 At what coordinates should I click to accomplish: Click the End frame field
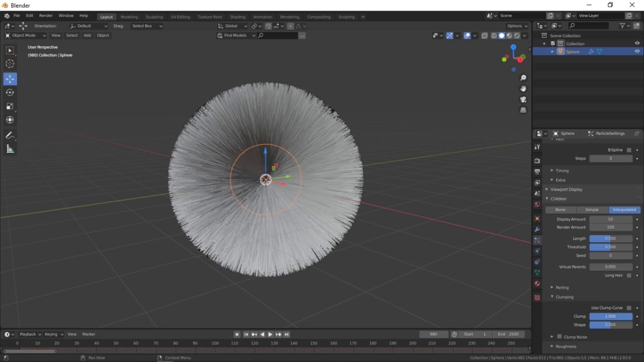pyautogui.click(x=508, y=334)
